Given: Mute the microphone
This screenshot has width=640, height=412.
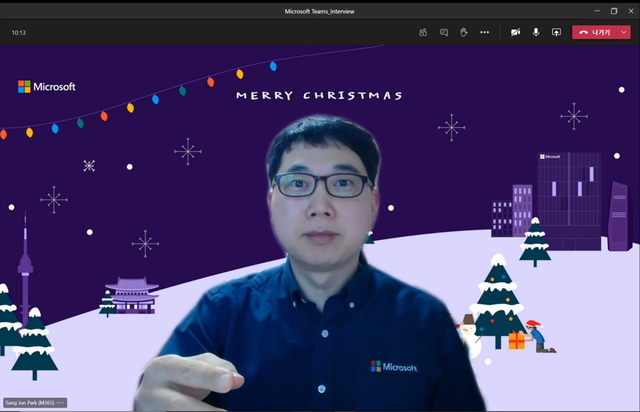Looking at the screenshot, I should pyautogui.click(x=536, y=32).
